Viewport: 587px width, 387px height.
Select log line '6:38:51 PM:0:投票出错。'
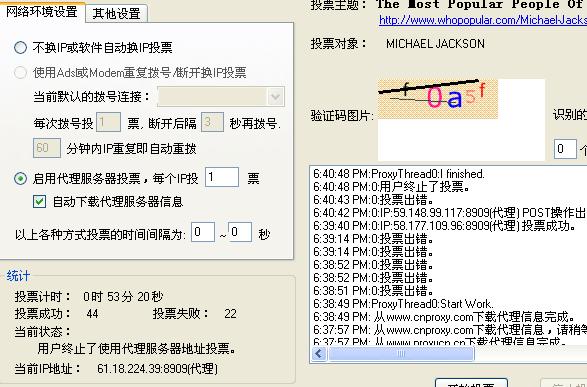pos(374,291)
